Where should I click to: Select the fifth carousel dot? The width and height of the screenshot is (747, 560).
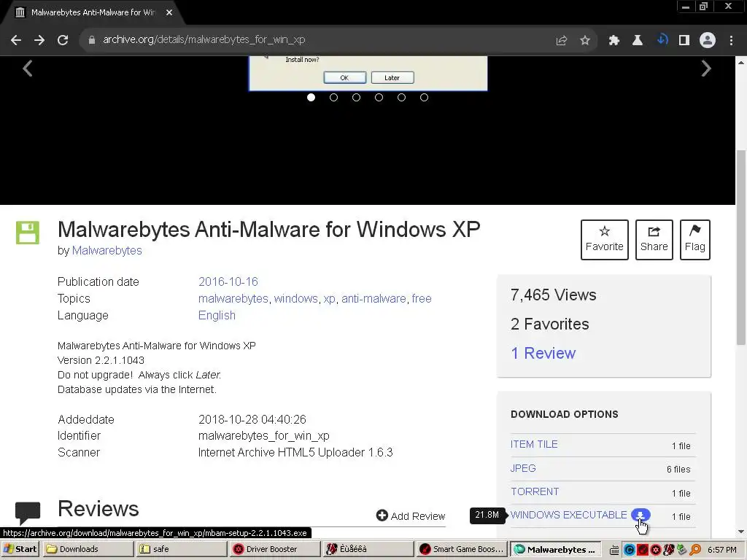[x=402, y=98]
